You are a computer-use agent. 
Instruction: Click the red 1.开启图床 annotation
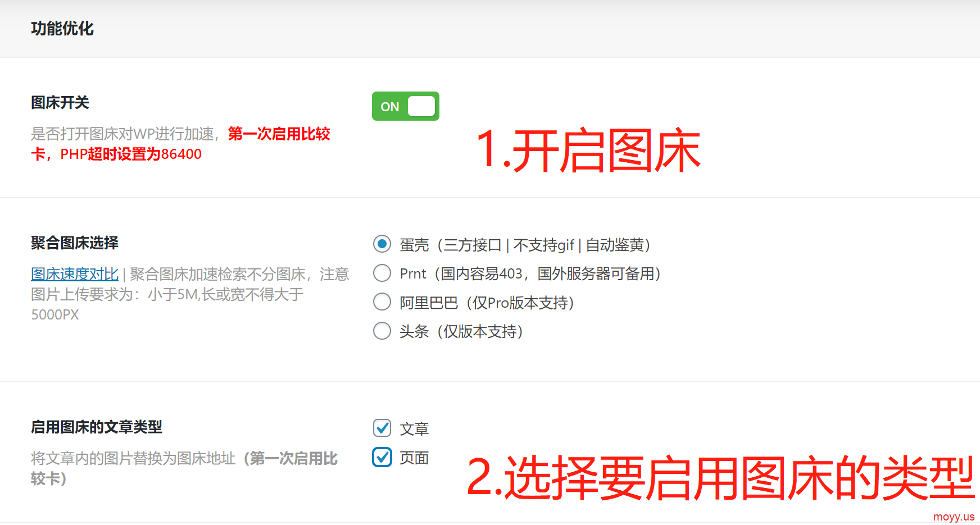[x=588, y=150]
